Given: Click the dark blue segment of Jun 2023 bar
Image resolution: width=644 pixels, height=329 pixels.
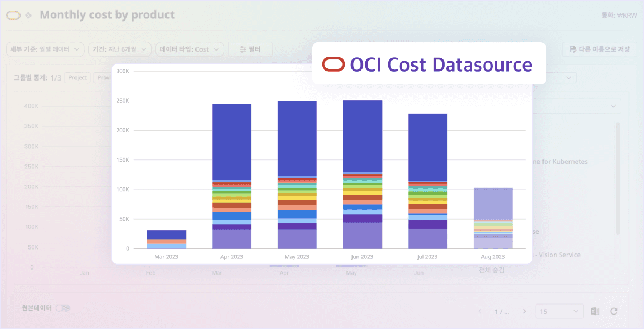Looking at the screenshot, I should click(362, 136).
